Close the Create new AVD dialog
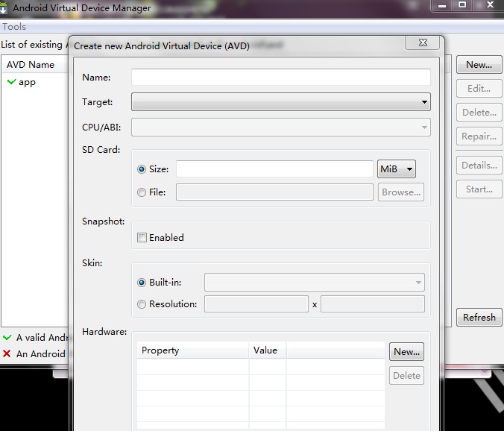 point(423,43)
